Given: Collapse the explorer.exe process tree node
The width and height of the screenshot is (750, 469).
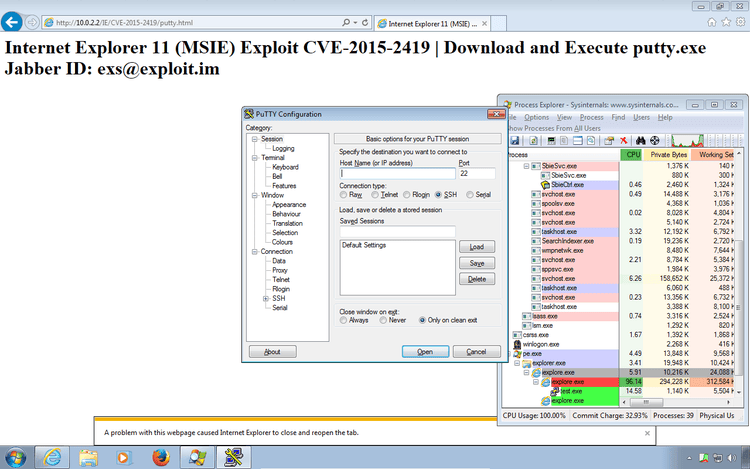Looking at the screenshot, I should tap(517, 363).
